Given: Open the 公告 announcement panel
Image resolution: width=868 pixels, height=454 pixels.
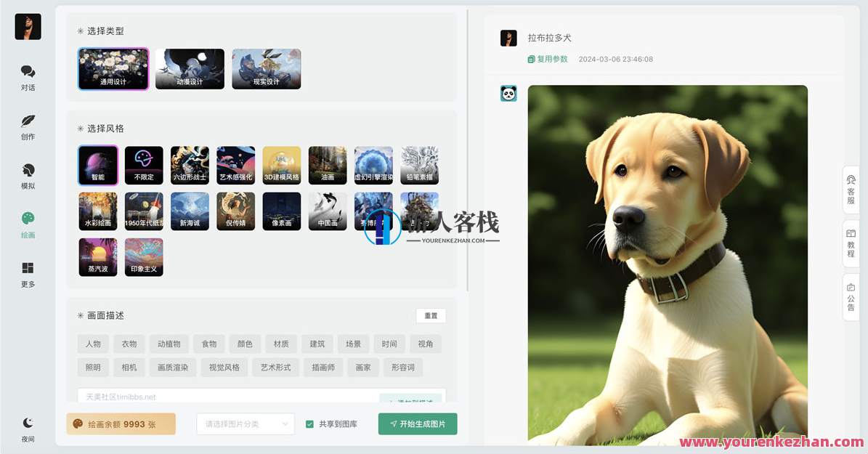Looking at the screenshot, I should (x=851, y=298).
